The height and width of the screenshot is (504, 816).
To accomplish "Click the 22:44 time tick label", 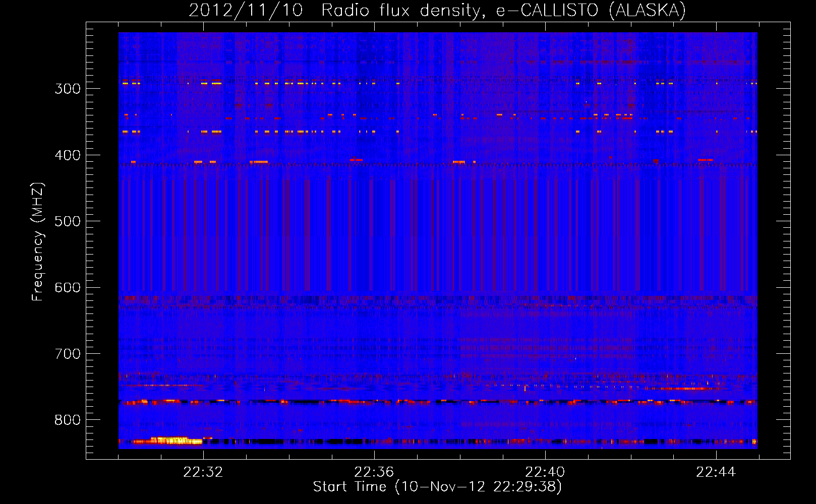I will pos(716,472).
